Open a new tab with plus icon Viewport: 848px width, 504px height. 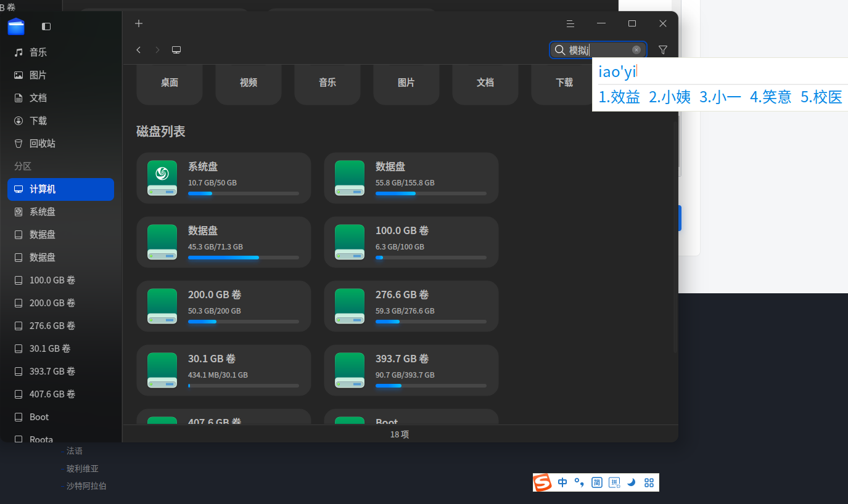tap(139, 23)
